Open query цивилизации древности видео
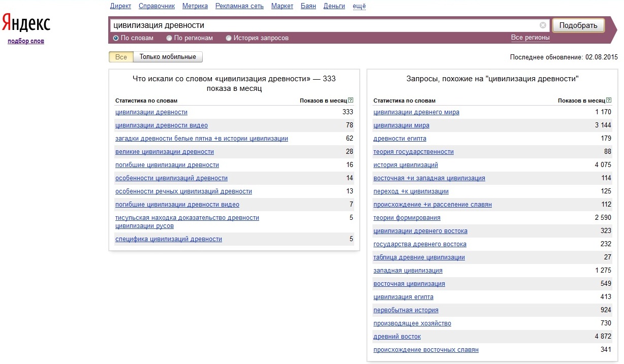 pyautogui.click(x=162, y=125)
